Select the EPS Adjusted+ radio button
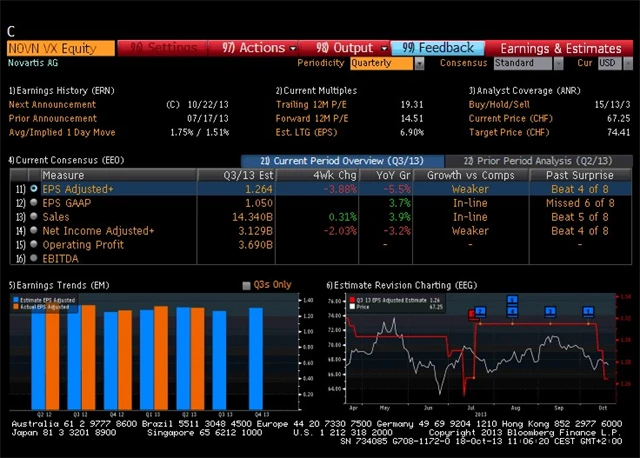 tap(34, 189)
